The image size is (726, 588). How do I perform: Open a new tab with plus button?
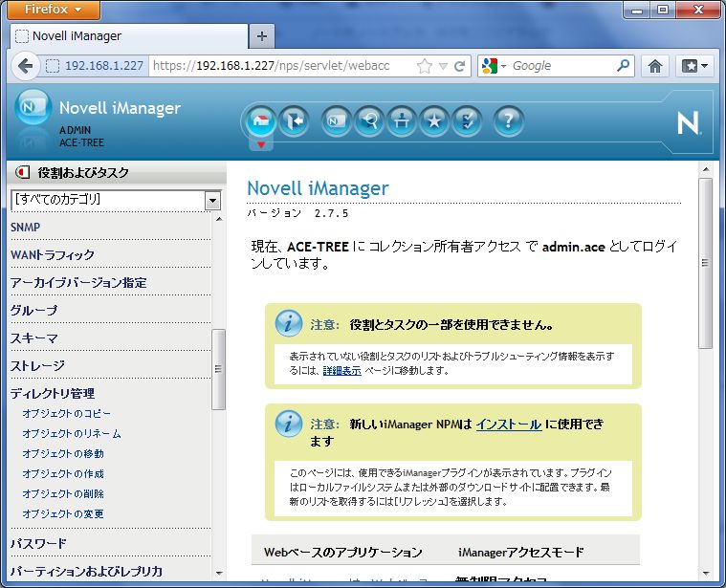point(261,36)
